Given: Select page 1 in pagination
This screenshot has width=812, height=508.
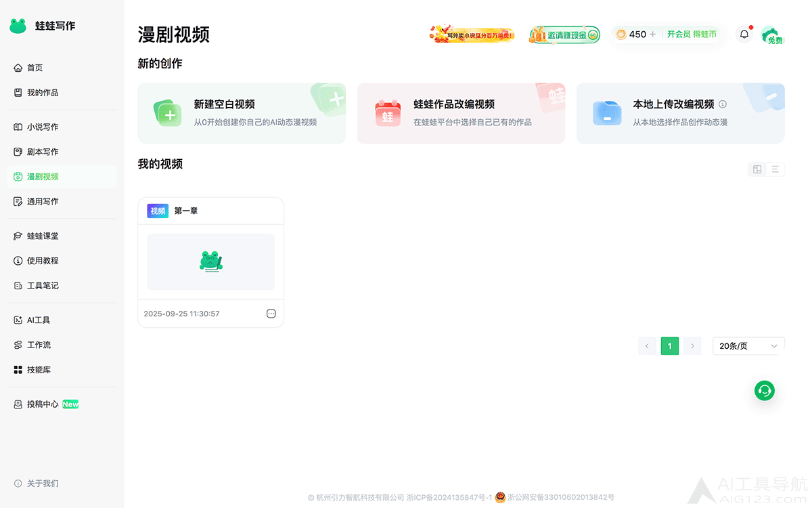Looking at the screenshot, I should [670, 346].
